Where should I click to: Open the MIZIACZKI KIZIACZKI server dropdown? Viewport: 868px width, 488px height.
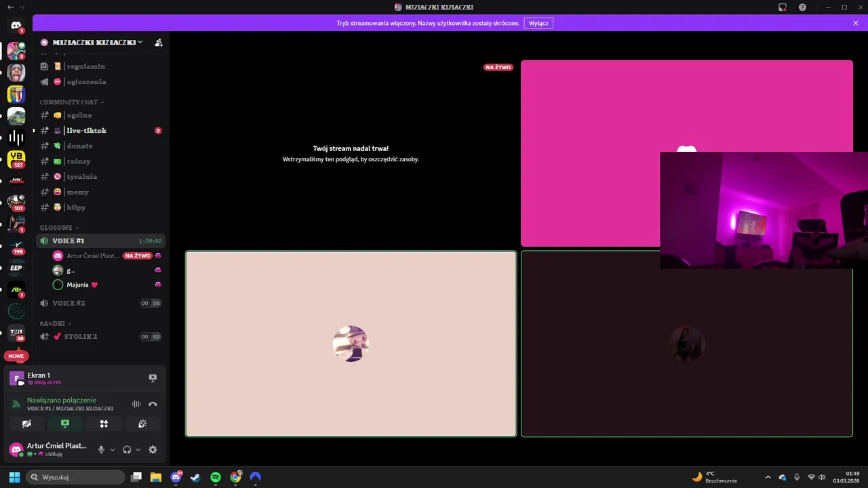click(98, 42)
